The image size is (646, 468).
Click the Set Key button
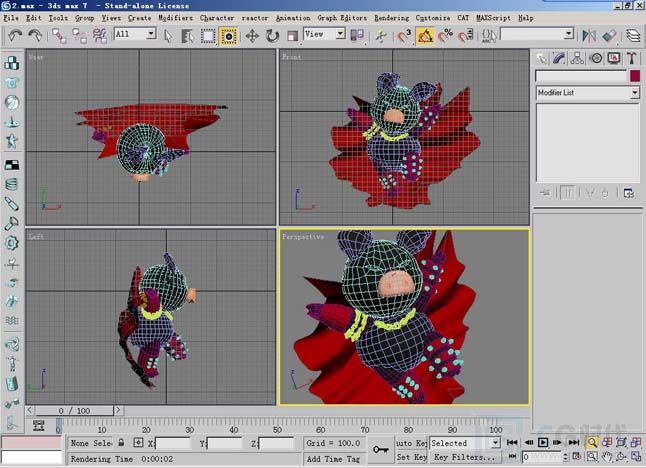point(411,457)
